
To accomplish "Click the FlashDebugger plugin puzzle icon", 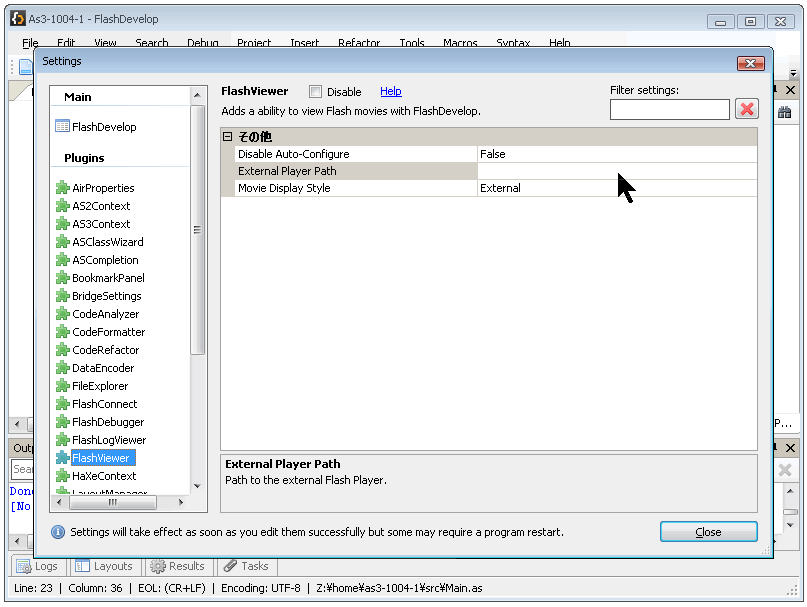I will [x=62, y=422].
